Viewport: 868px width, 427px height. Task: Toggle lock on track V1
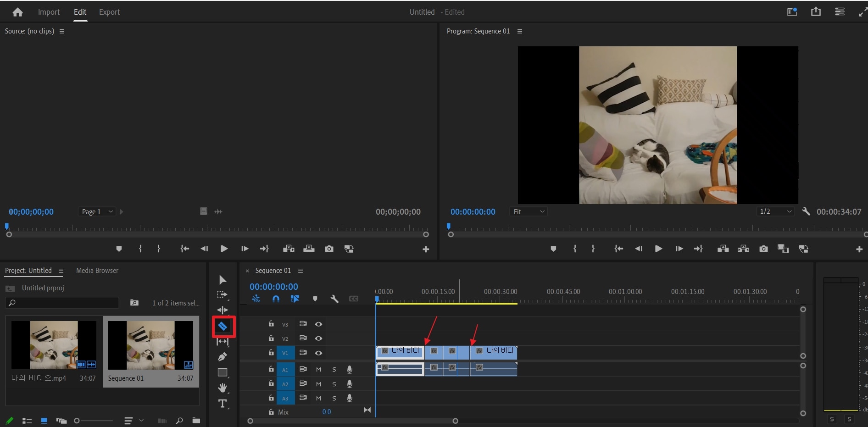pyautogui.click(x=271, y=352)
